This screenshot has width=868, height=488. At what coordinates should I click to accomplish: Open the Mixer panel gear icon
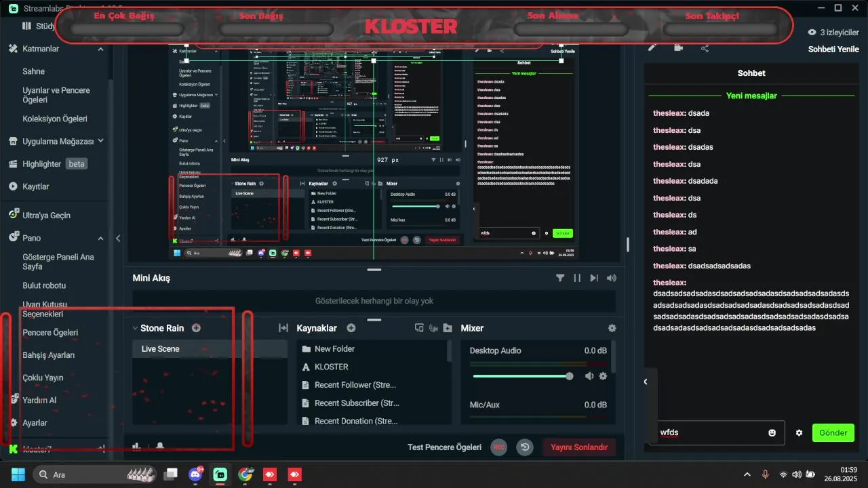click(612, 328)
